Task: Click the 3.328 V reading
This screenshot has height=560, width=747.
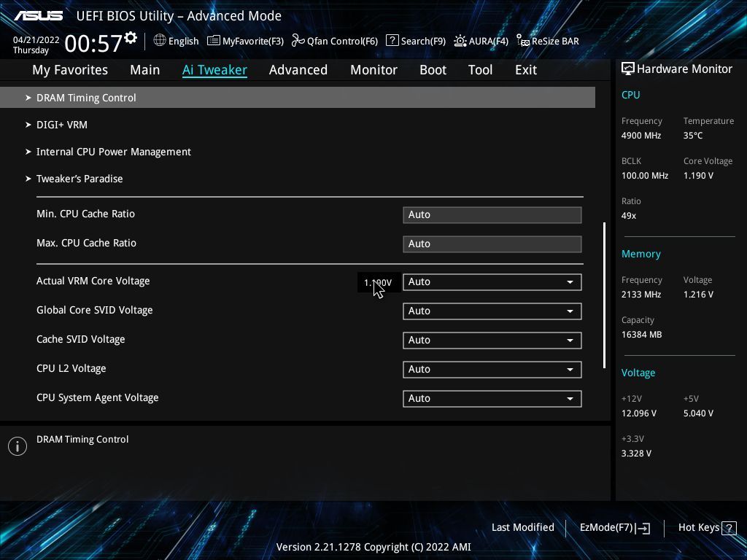Action: 636,454
